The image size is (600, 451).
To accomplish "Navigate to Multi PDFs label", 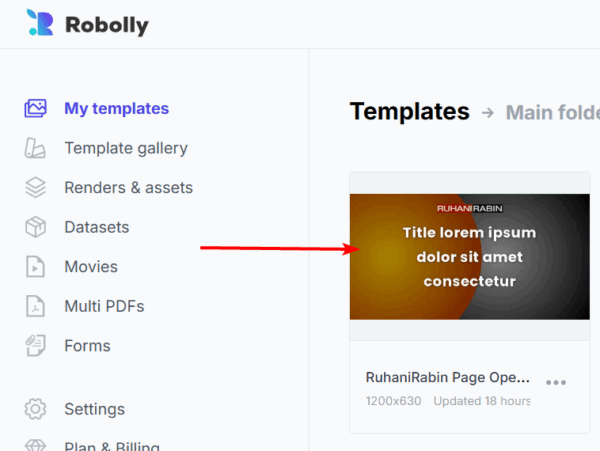I will tap(104, 306).
